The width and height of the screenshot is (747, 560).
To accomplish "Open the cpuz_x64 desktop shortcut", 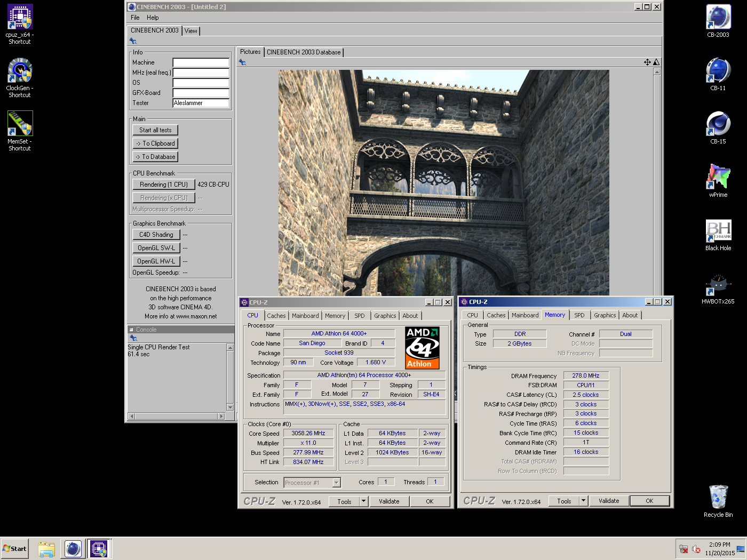I will coord(20,24).
